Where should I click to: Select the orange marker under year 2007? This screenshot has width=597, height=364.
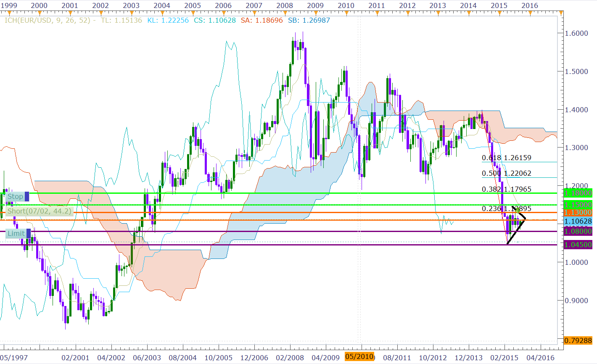coord(254,13)
